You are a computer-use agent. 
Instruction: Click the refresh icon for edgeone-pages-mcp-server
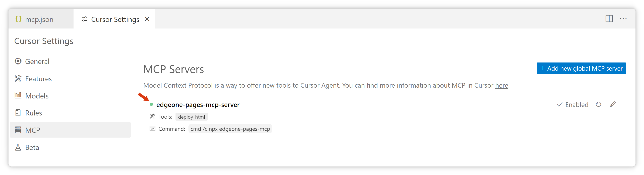(598, 104)
